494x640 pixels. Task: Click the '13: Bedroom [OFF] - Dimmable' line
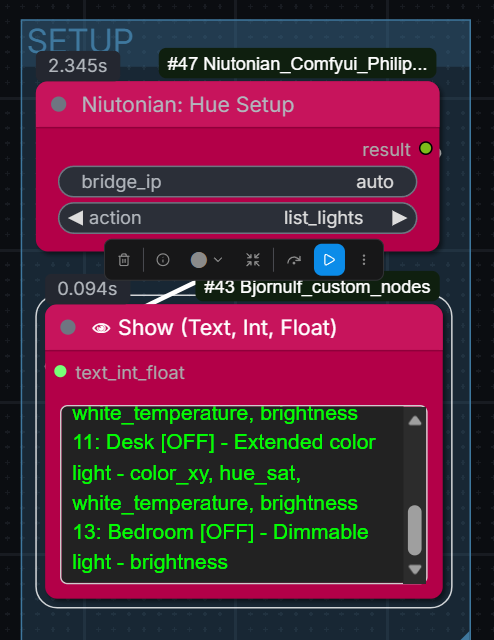pyautogui.click(x=220, y=532)
